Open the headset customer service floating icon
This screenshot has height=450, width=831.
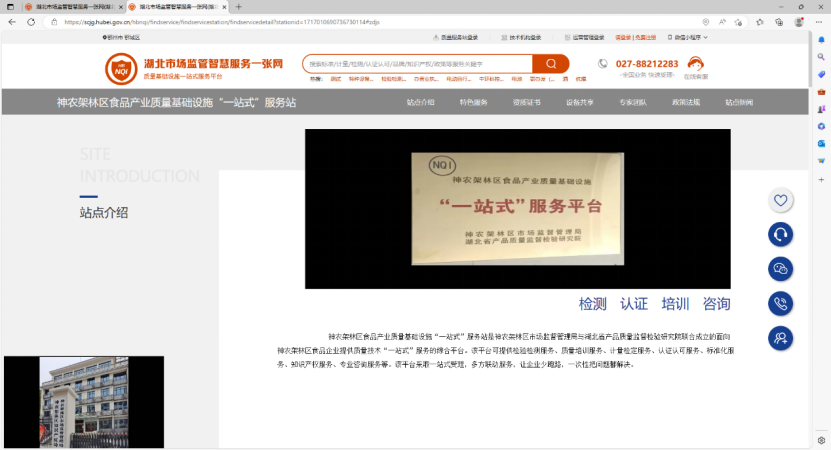click(781, 234)
